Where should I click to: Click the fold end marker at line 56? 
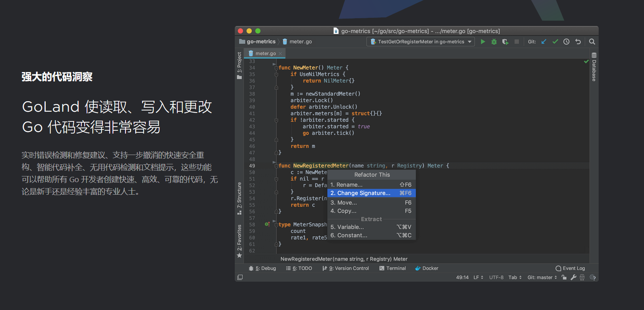click(x=276, y=211)
